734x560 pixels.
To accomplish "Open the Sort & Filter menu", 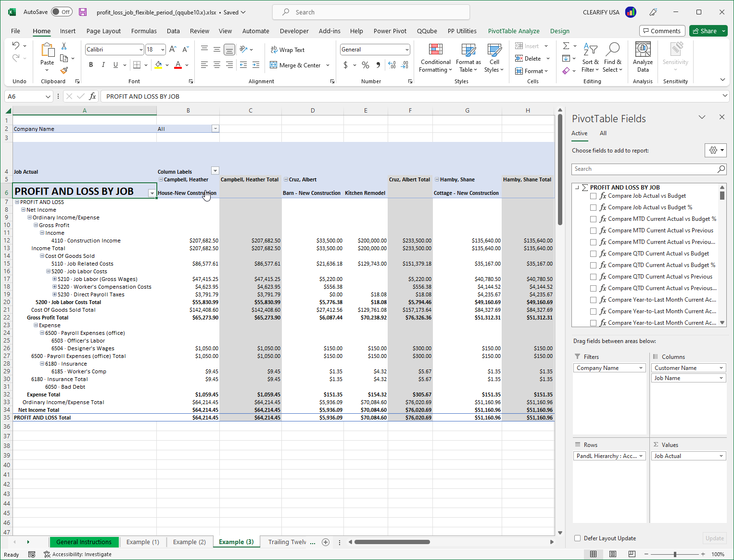I will point(590,58).
